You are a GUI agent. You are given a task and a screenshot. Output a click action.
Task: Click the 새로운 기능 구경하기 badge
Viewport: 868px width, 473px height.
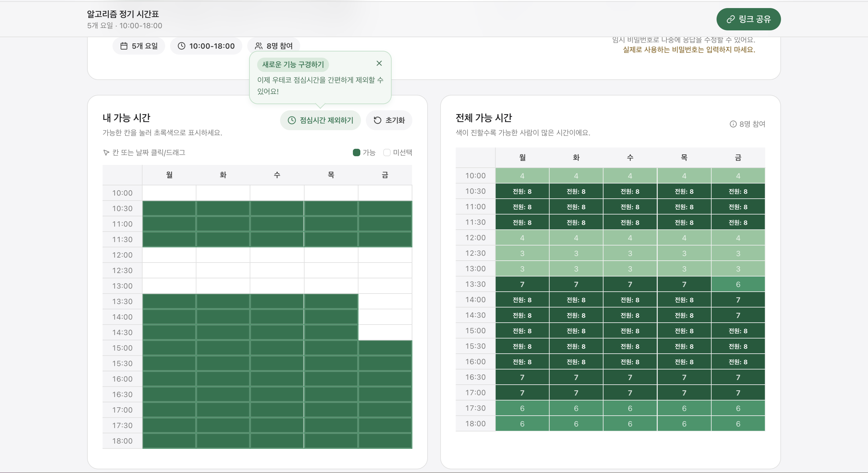coord(293,64)
